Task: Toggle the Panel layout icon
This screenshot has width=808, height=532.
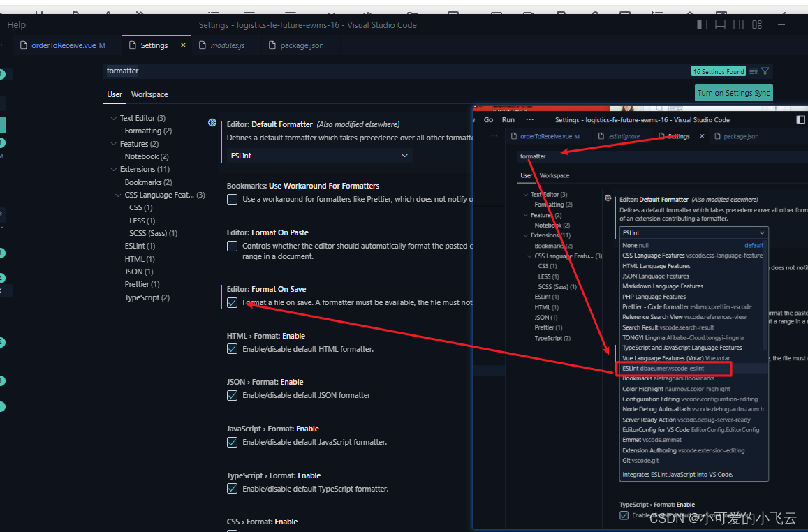Action: pyautogui.click(x=720, y=24)
